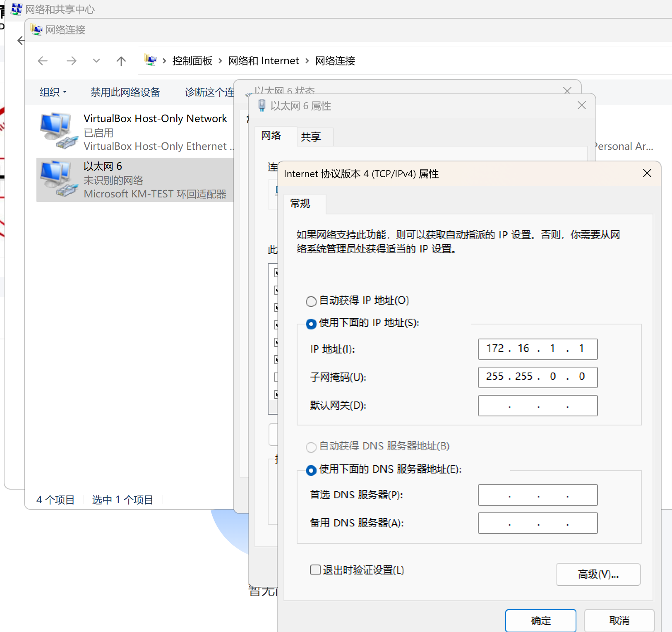
Task: Navigate to 控制面板 breadcrumb
Action: click(x=192, y=61)
